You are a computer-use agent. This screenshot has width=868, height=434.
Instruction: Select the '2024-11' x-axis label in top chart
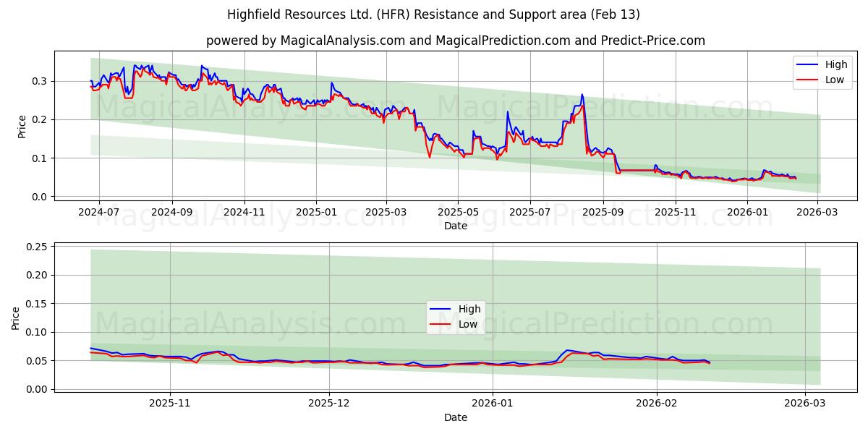pyautogui.click(x=244, y=212)
